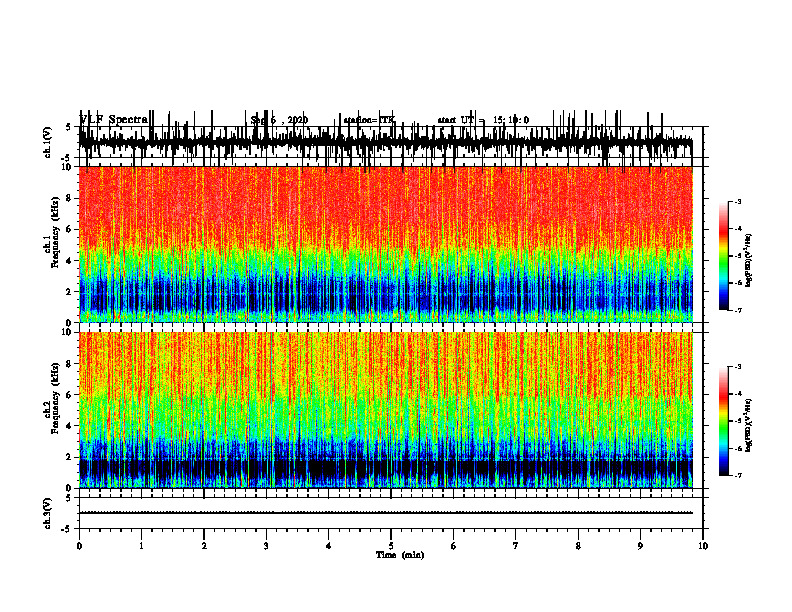Click the ch.2 colorbar log(PSD) label
Screen dimensions: 792x612
click(x=749, y=425)
